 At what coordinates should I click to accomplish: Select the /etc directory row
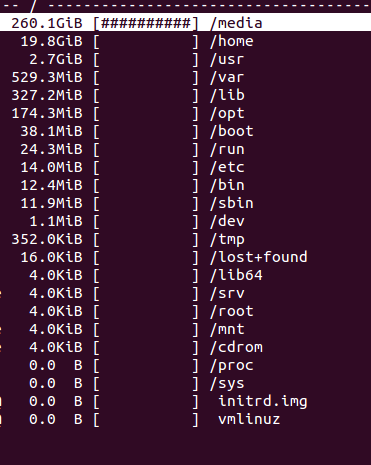(x=185, y=167)
